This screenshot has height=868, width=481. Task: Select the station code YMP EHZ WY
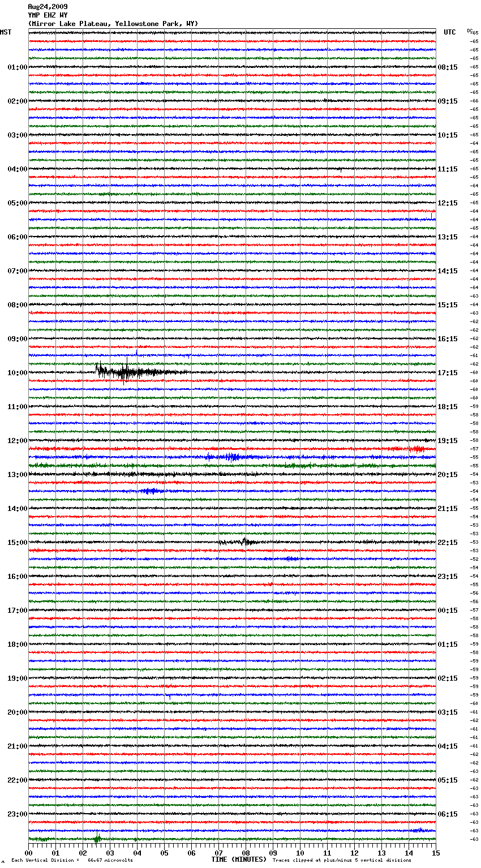coord(48,15)
